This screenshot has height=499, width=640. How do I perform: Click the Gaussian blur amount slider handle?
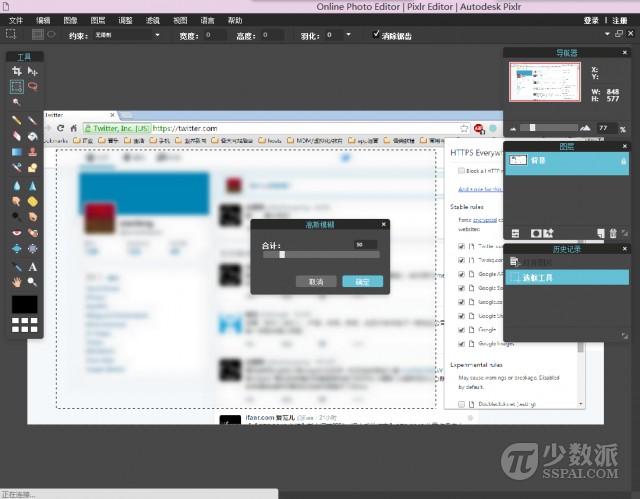point(282,255)
